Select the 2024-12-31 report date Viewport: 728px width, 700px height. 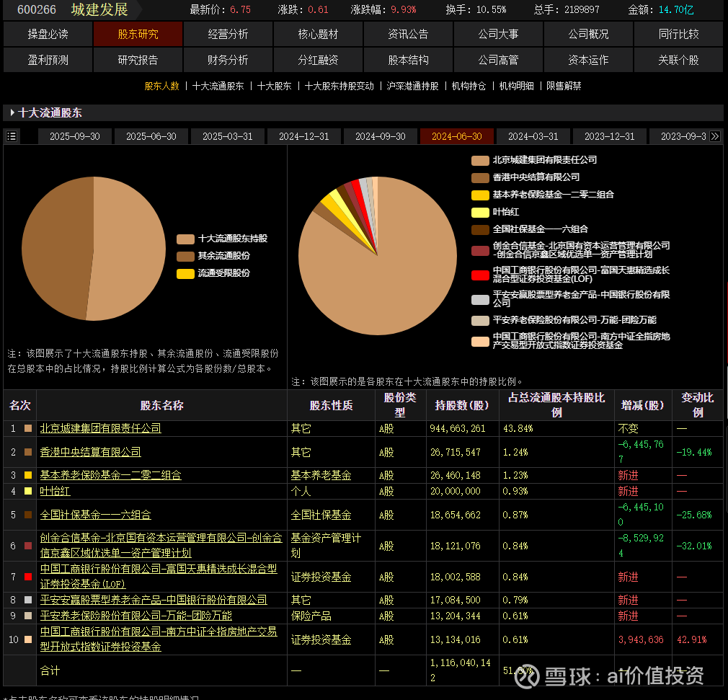click(304, 136)
